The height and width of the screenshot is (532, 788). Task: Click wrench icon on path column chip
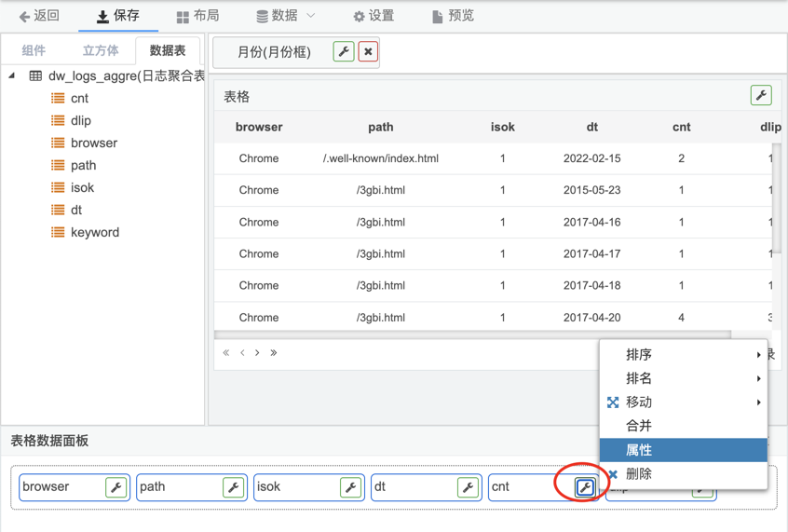tap(234, 487)
